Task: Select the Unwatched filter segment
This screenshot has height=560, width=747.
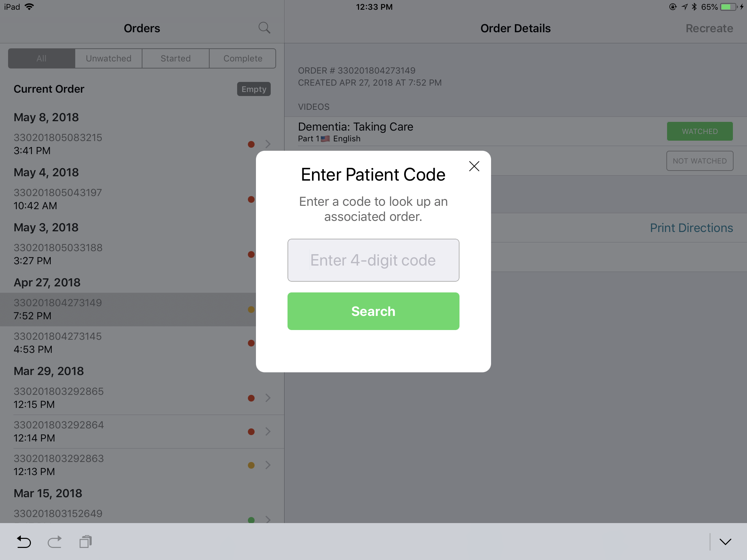Action: 108,58
